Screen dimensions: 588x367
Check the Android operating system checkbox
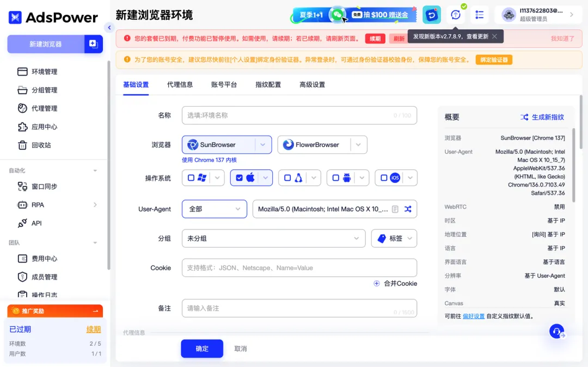click(335, 178)
